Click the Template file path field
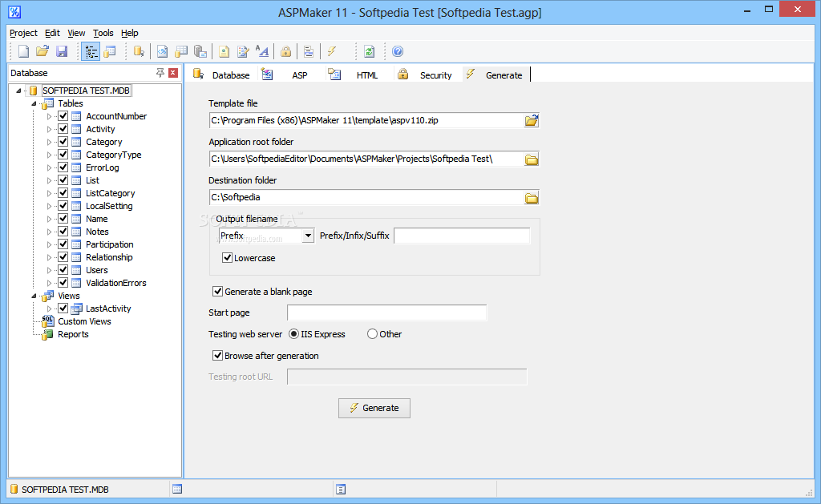The image size is (821, 504). click(x=366, y=120)
